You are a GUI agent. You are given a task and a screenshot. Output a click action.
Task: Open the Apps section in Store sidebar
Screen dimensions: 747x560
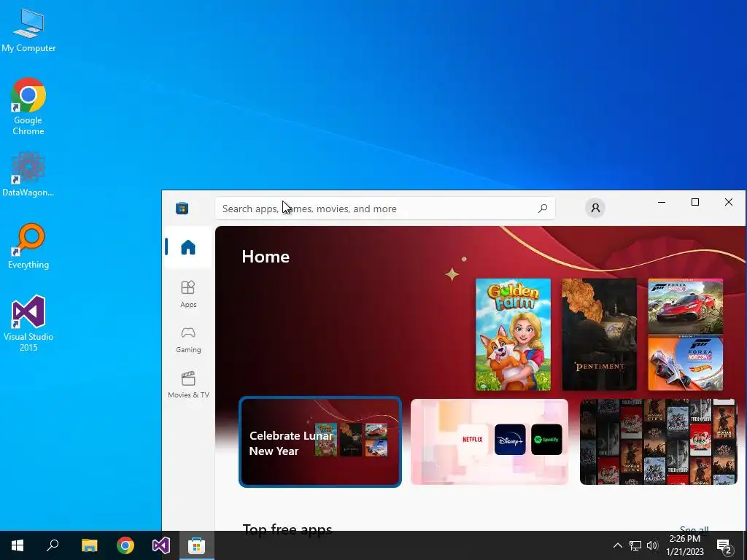[x=188, y=294]
